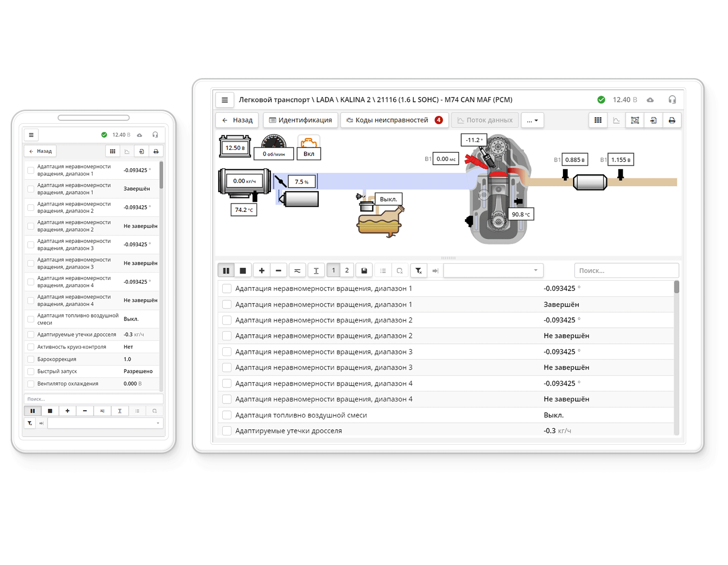
Task: Check 'Адаптация топливно воздушной смеси' on tablet
Action: tap(227, 415)
